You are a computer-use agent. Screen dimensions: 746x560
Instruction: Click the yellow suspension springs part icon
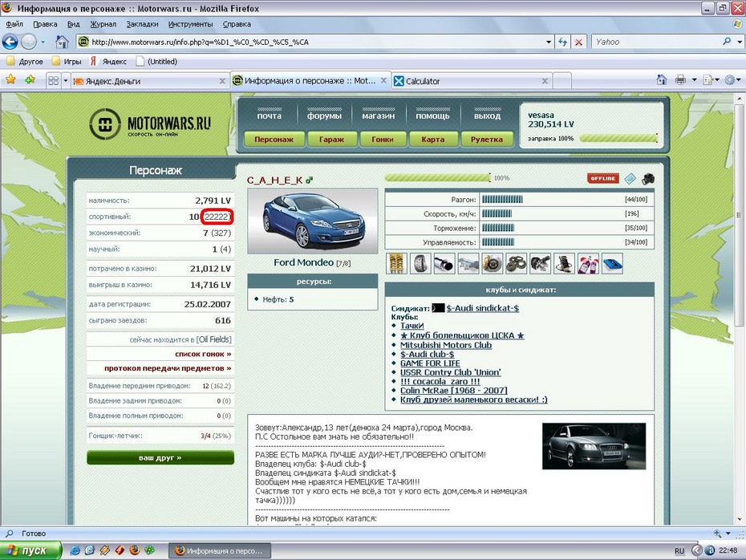tap(396, 263)
